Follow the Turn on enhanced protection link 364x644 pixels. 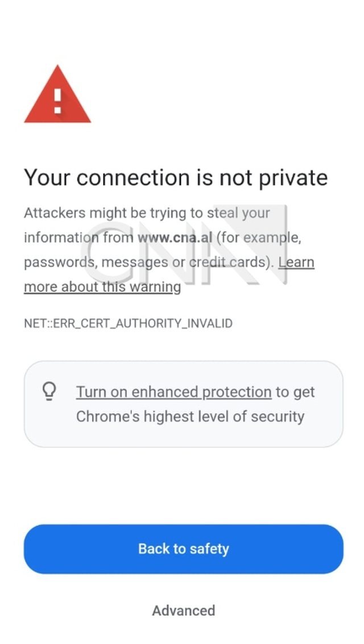pos(173,392)
